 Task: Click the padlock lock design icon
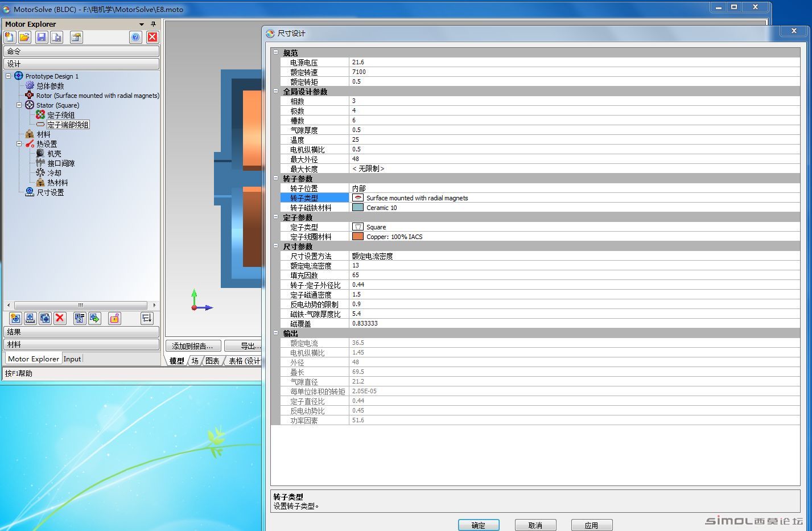pyautogui.click(x=114, y=318)
